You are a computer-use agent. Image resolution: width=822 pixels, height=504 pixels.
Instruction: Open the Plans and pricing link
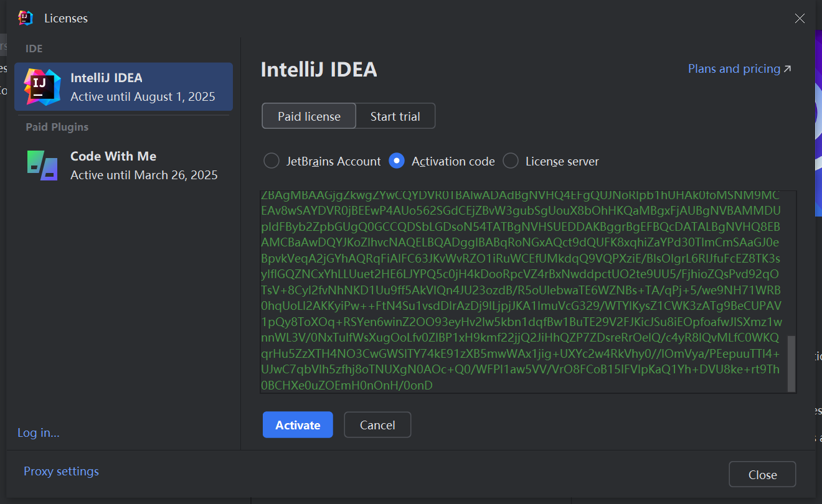[x=734, y=69]
